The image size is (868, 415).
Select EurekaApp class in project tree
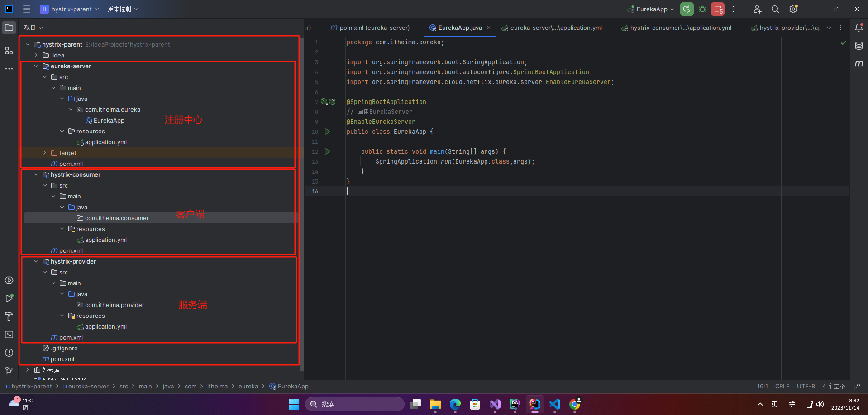pyautogui.click(x=105, y=120)
